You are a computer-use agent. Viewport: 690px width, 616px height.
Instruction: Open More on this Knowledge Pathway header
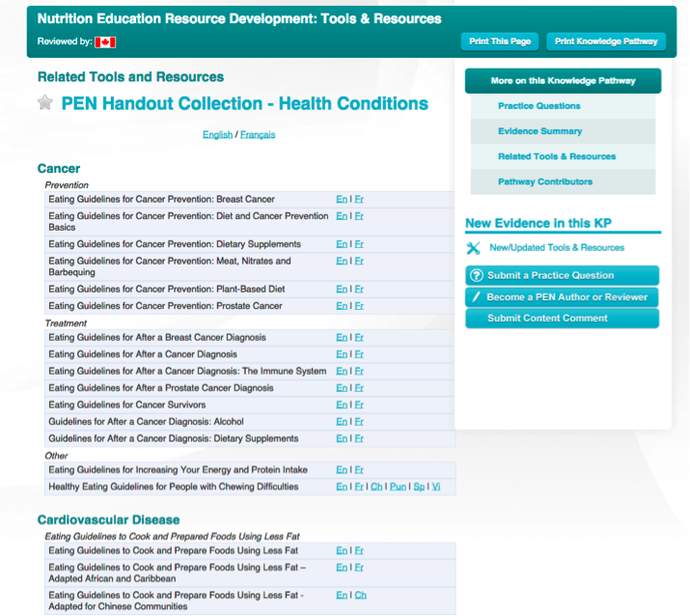click(x=563, y=80)
